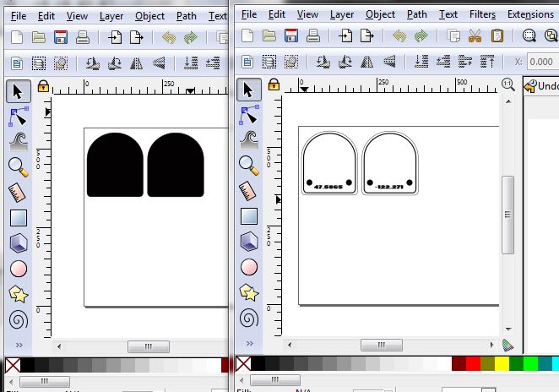Open the Extensions menu

click(x=529, y=14)
